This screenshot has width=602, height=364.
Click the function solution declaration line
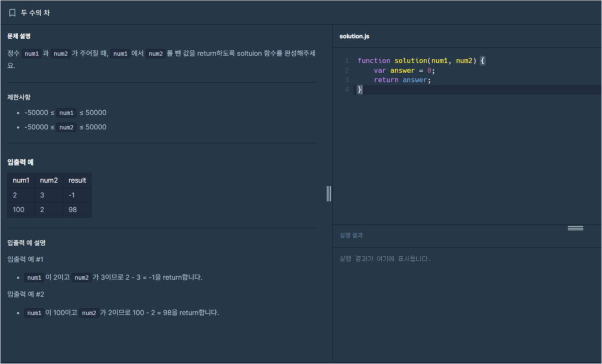click(421, 60)
